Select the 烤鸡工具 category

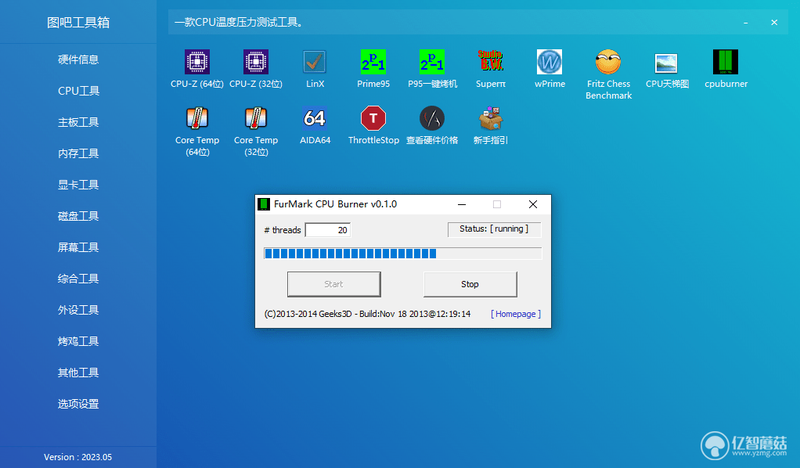78,341
